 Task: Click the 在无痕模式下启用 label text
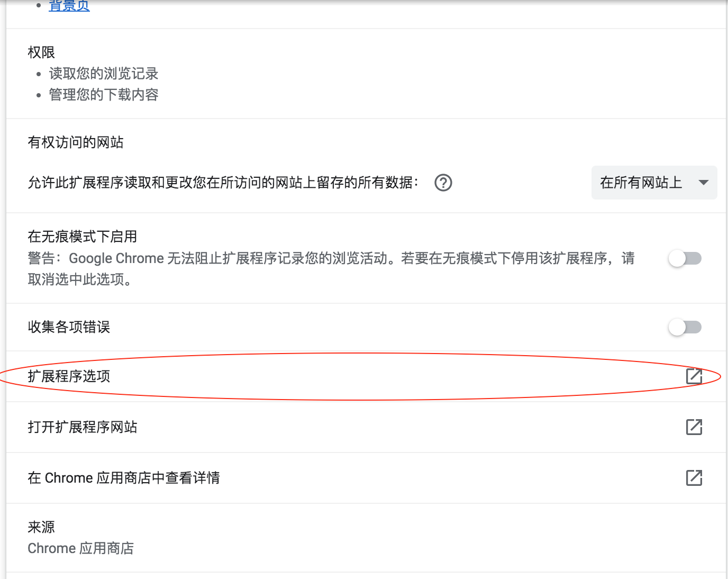[83, 237]
